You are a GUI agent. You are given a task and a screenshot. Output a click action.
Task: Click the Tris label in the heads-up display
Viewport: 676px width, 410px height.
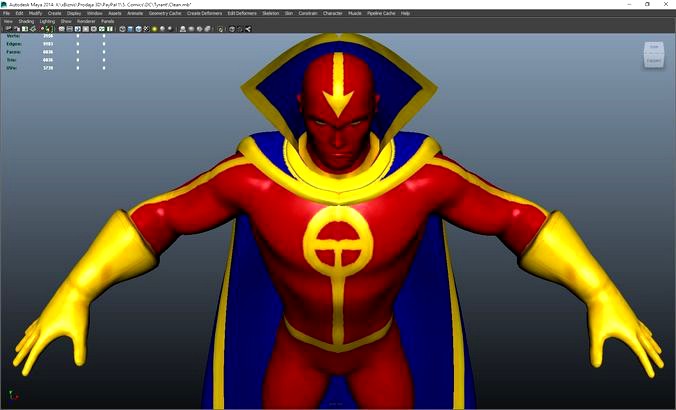[11, 60]
